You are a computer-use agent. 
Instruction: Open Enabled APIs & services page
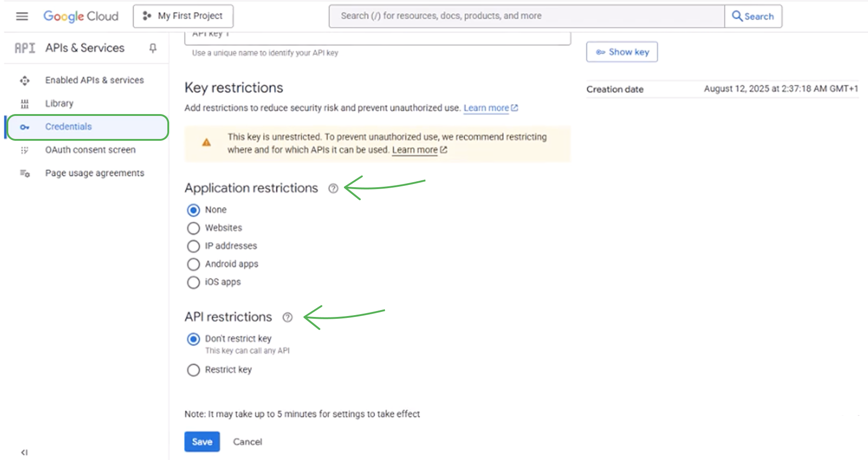coord(94,80)
